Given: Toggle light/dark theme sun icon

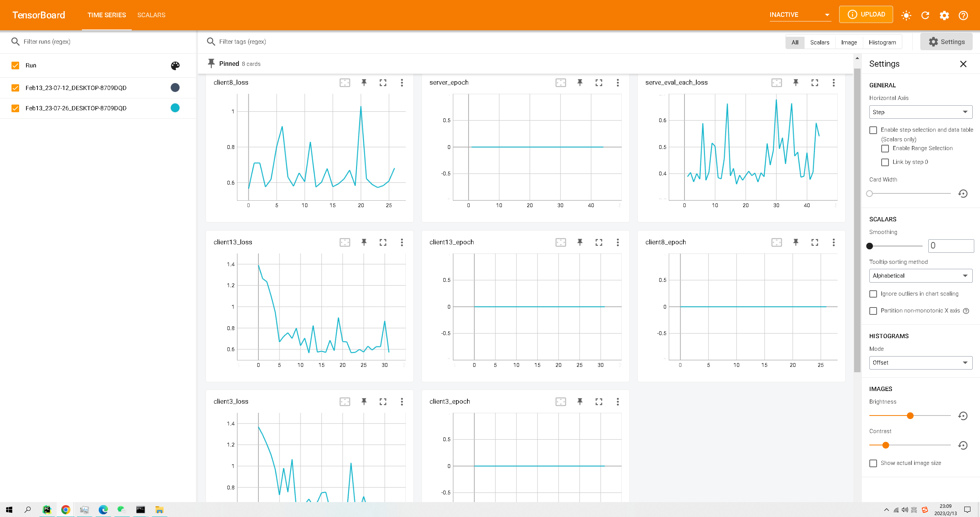Looking at the screenshot, I should click(906, 15).
